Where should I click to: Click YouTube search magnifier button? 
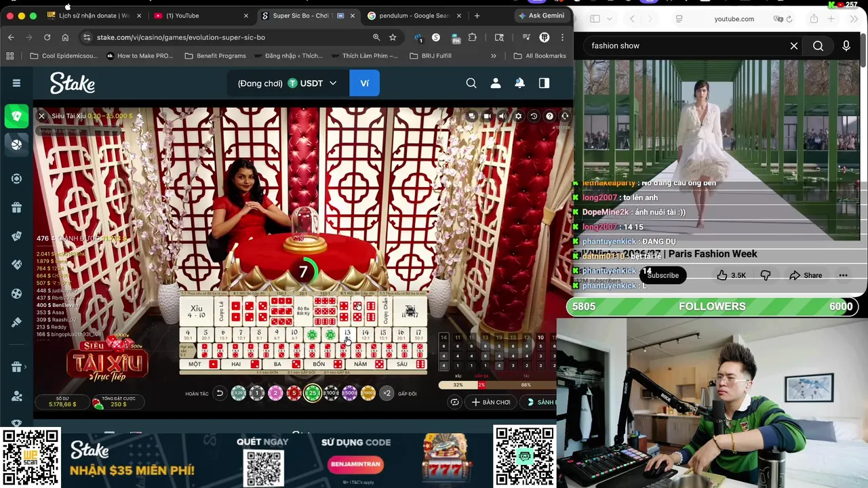[818, 45]
